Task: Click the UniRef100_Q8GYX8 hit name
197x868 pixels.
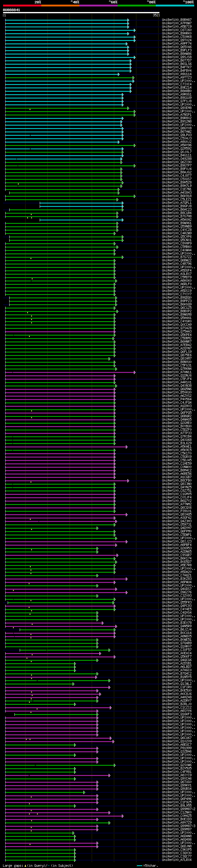Action: 177,128
